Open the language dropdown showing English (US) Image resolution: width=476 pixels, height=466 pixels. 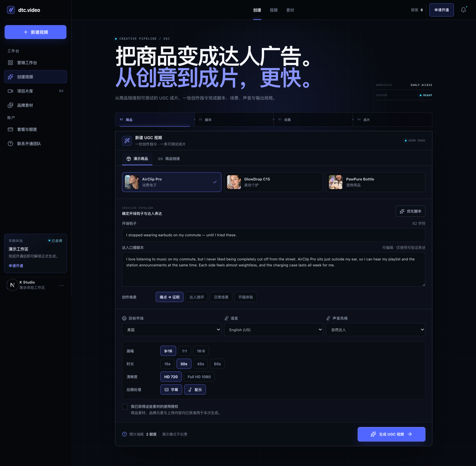click(x=274, y=330)
